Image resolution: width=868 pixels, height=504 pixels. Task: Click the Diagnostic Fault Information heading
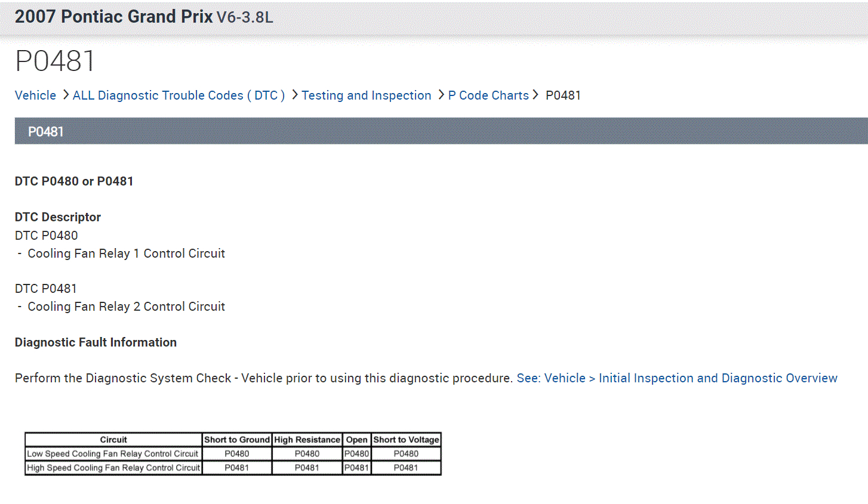click(x=96, y=342)
